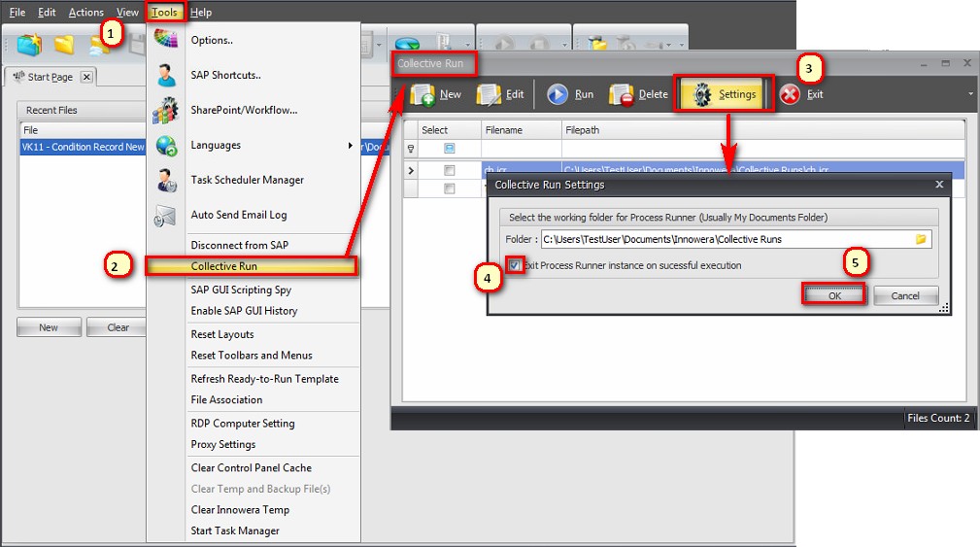980x547 pixels.
Task: Click the folder browse icon in Folder field
Action: pyautogui.click(x=922, y=239)
